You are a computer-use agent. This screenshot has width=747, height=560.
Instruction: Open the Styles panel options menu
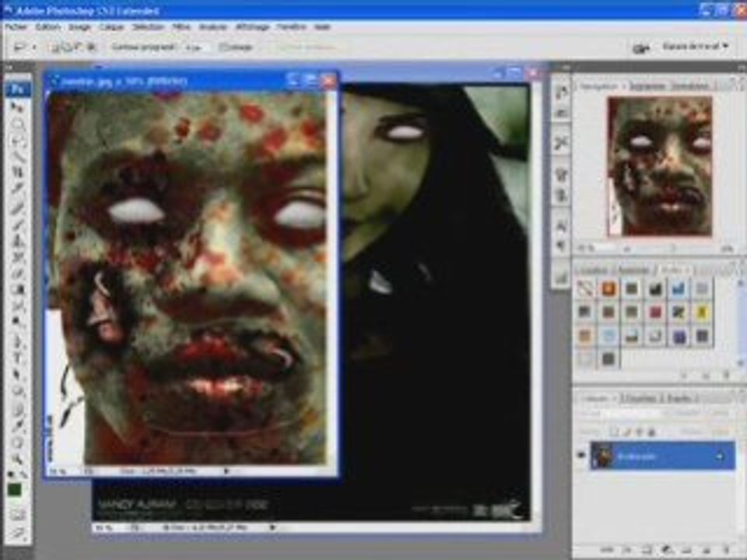click(x=740, y=271)
